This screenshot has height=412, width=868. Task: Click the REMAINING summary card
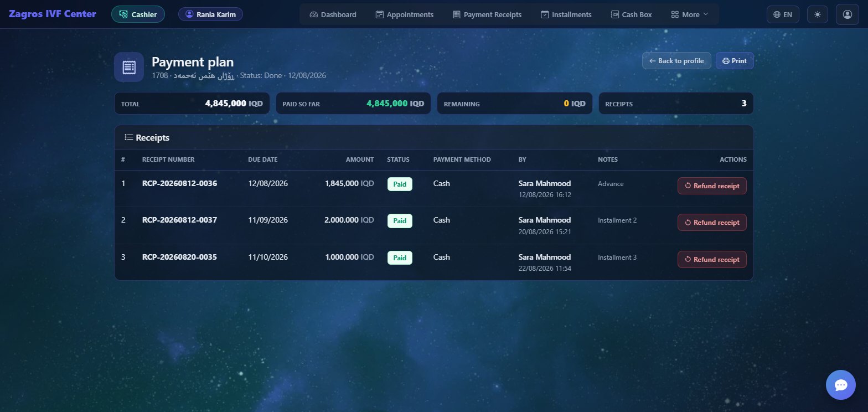click(x=515, y=104)
